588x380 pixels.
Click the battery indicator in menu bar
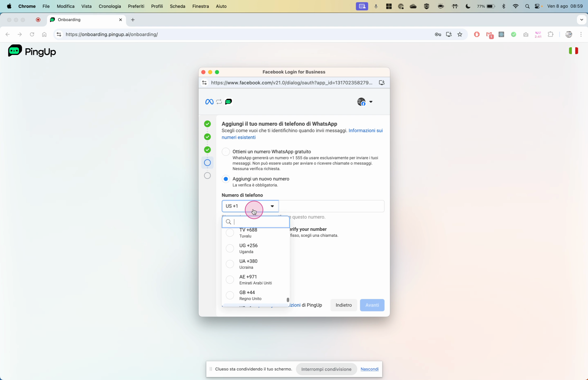point(486,6)
